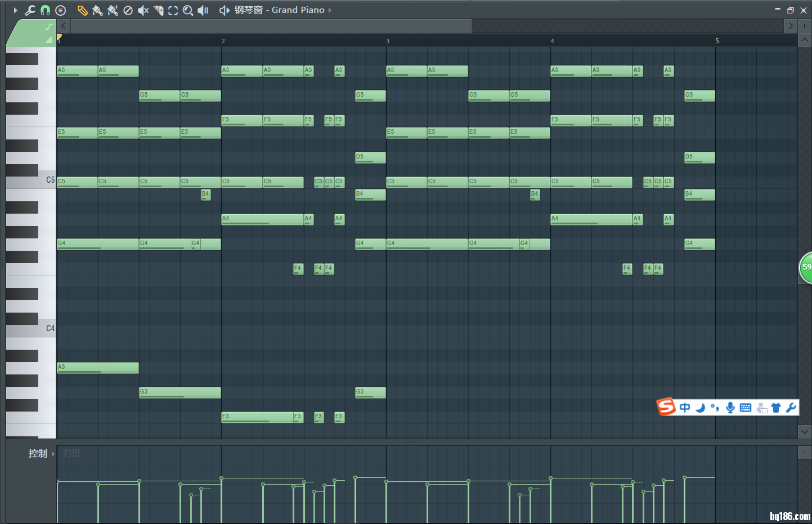Toggle Sogou half/full-width moon icon
This screenshot has height=524, width=812.
tap(701, 408)
